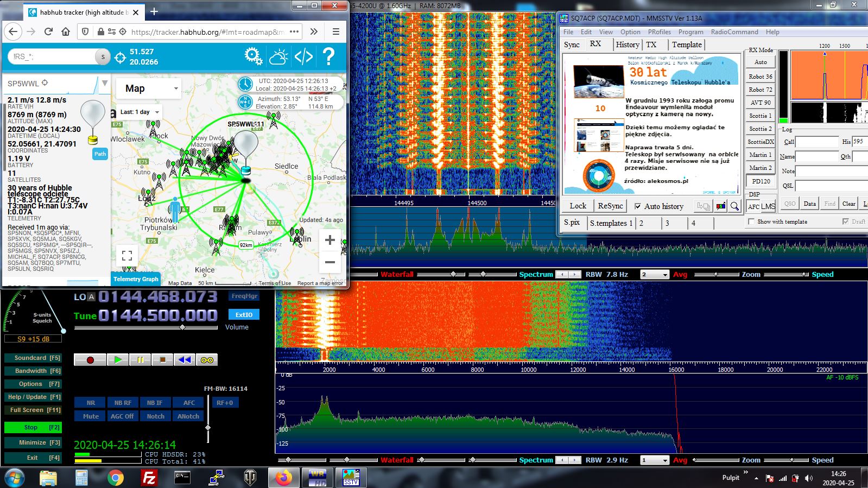Switch to the History tab in MMSSTV
The height and width of the screenshot is (488, 868).
(628, 45)
